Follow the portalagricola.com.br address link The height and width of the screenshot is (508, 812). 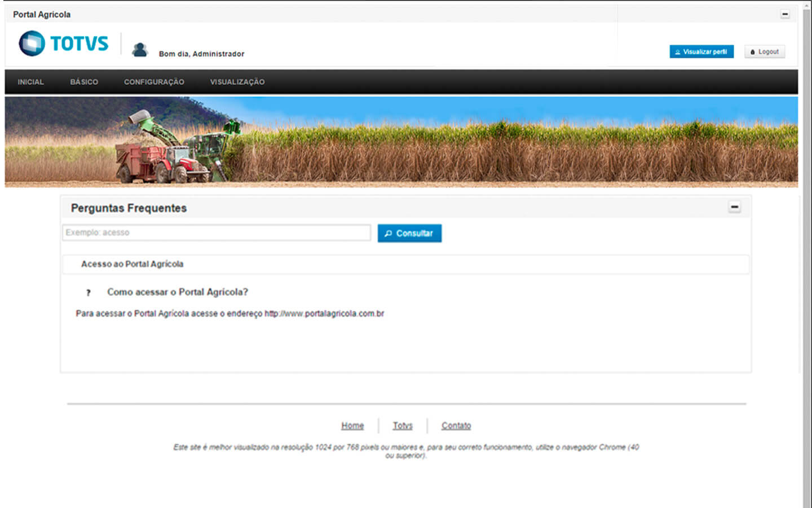(324, 314)
